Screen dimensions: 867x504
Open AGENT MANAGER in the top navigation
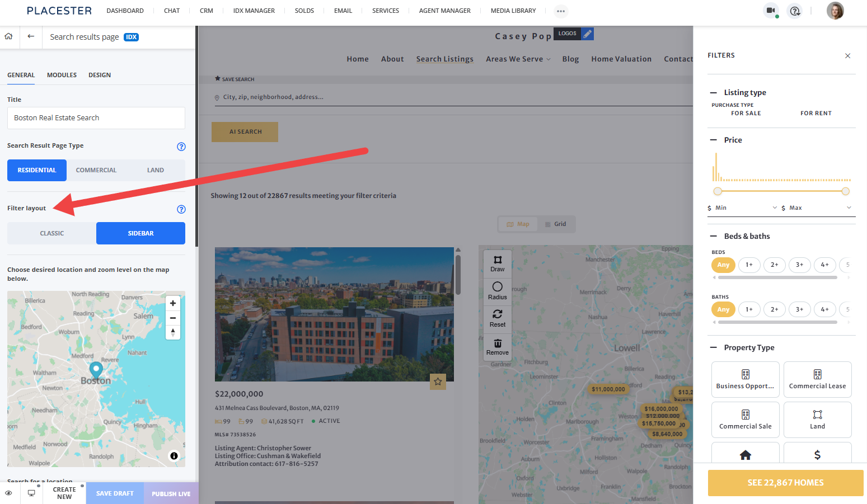(445, 11)
